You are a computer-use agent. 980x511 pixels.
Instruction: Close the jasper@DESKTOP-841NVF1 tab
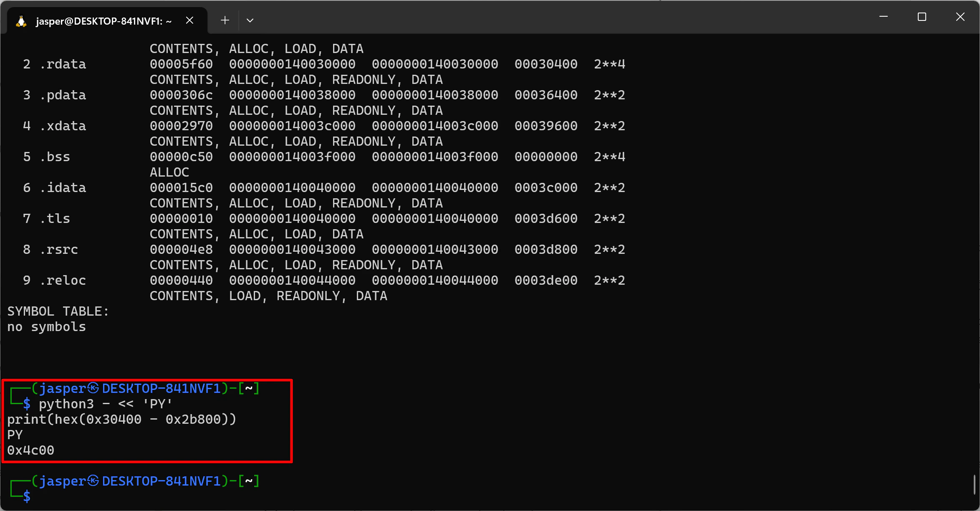(x=189, y=20)
